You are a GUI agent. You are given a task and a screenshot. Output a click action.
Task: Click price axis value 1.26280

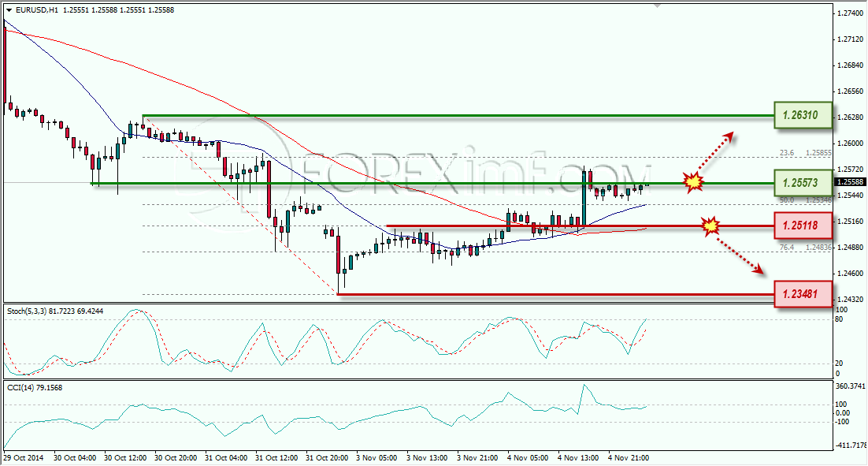click(851, 117)
